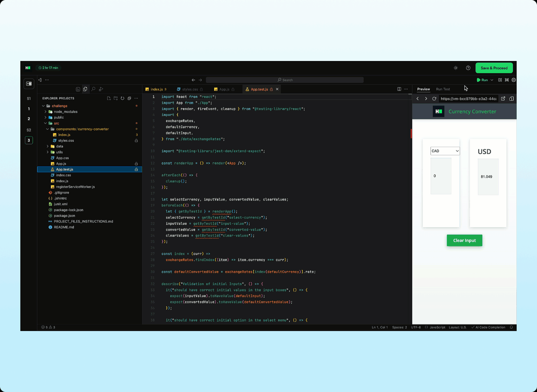Click the Clear Input button
537x392 pixels.
(x=464, y=240)
